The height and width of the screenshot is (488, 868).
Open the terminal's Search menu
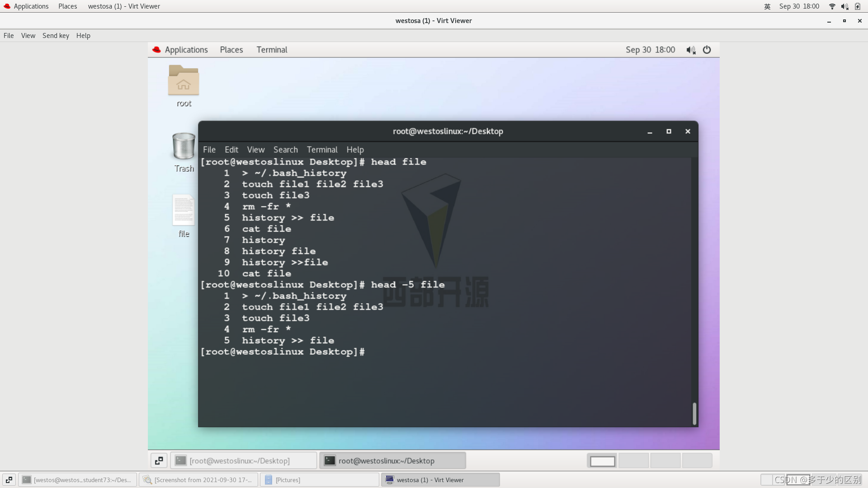click(285, 150)
